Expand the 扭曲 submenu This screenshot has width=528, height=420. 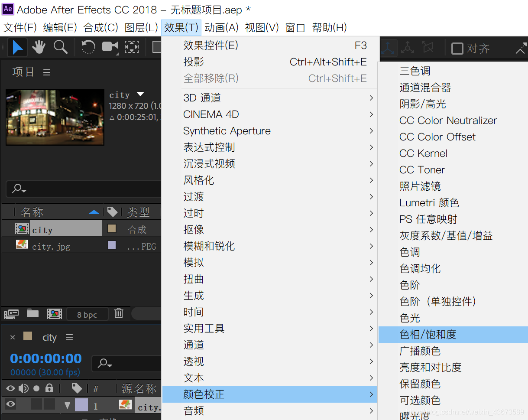270,279
